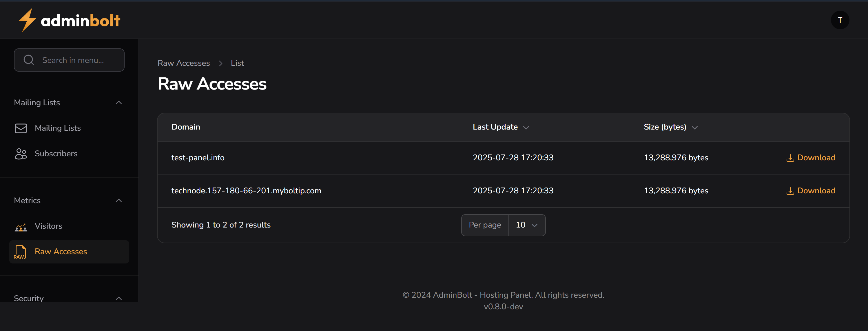This screenshot has width=868, height=331.
Task: Select Subscribers in the sidebar menu
Action: point(56,154)
